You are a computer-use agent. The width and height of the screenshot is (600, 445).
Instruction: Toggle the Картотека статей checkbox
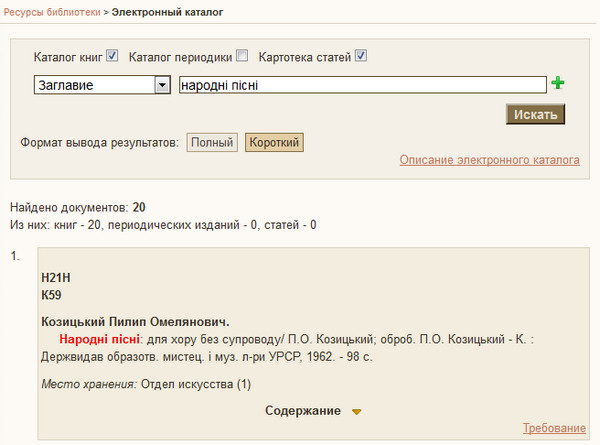click(361, 56)
